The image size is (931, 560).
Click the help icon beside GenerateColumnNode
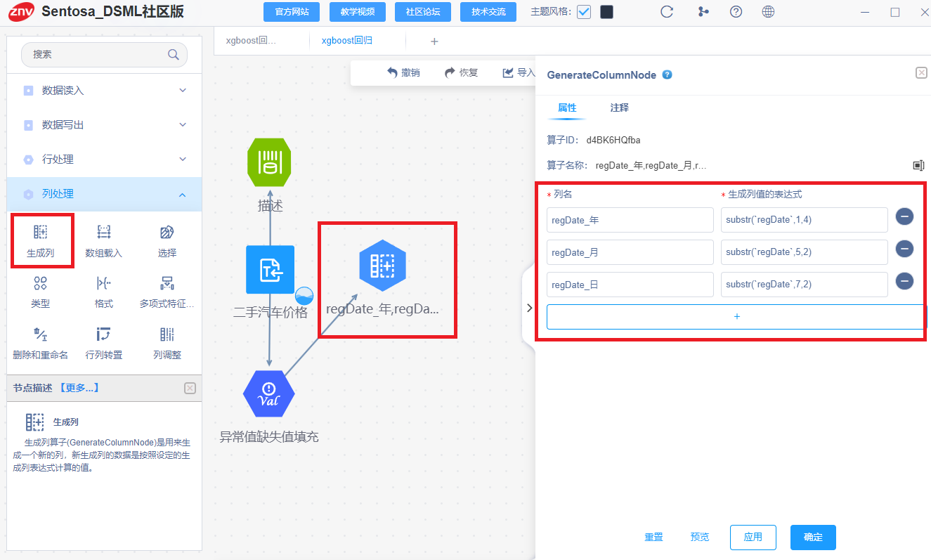668,74
